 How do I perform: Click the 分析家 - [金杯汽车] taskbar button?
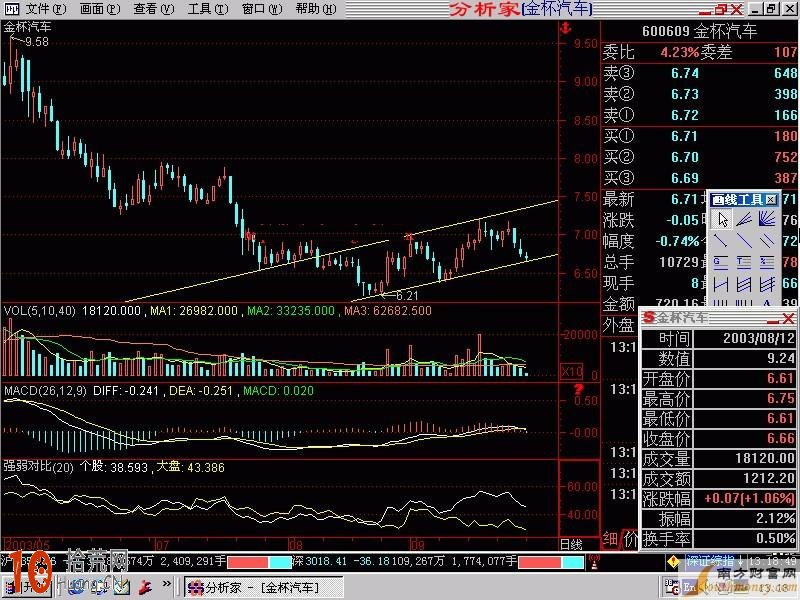click(x=263, y=587)
